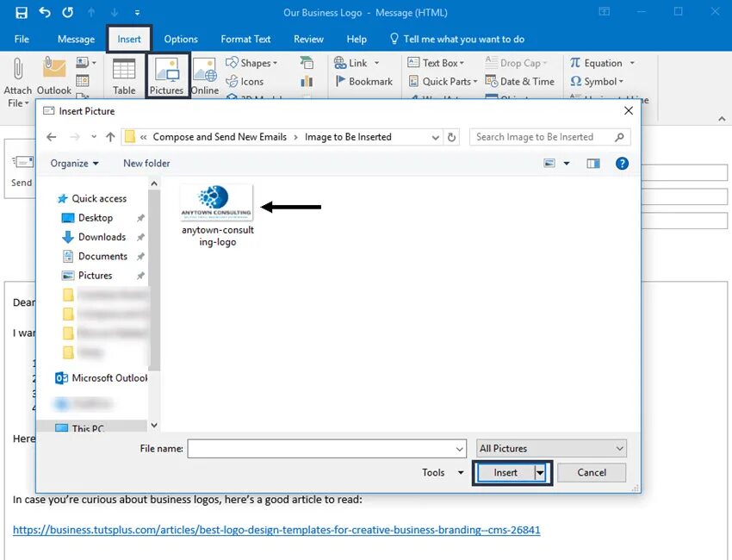Click the Send button in the message window
Image resolution: width=732 pixels, height=560 pixels.
pyautogui.click(x=22, y=171)
